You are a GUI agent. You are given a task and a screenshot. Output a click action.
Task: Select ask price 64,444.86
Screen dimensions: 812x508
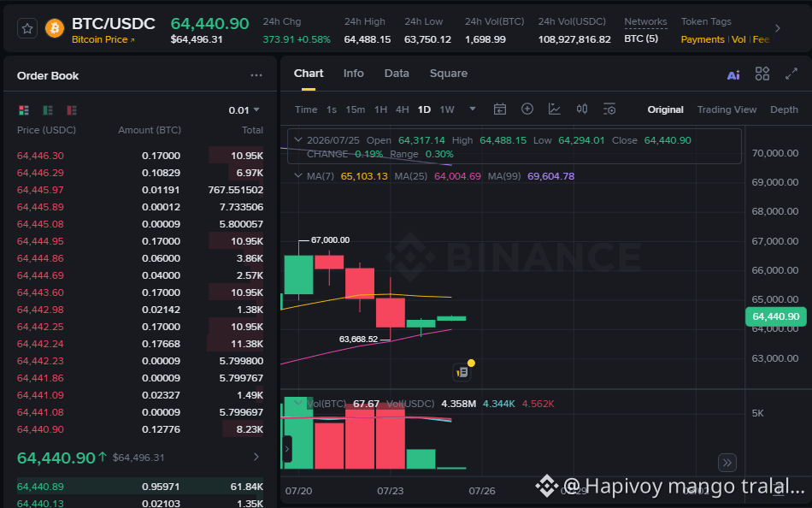pyautogui.click(x=40, y=258)
